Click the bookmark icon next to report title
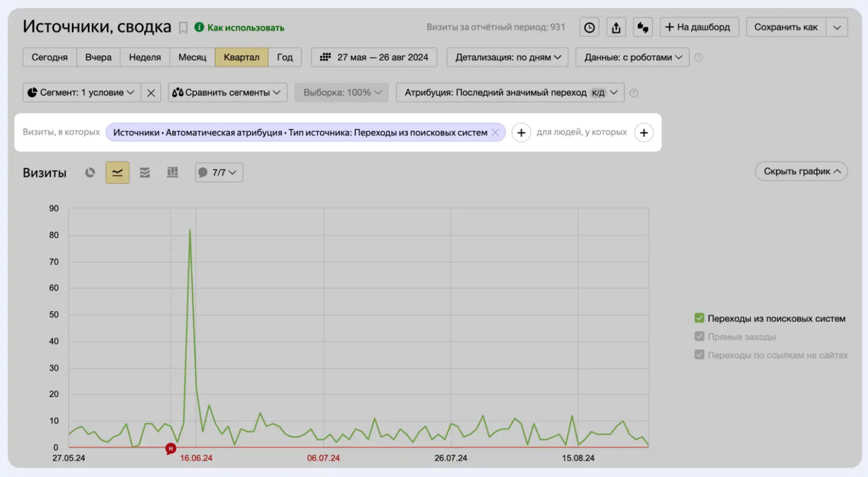868x477 pixels. click(x=183, y=27)
